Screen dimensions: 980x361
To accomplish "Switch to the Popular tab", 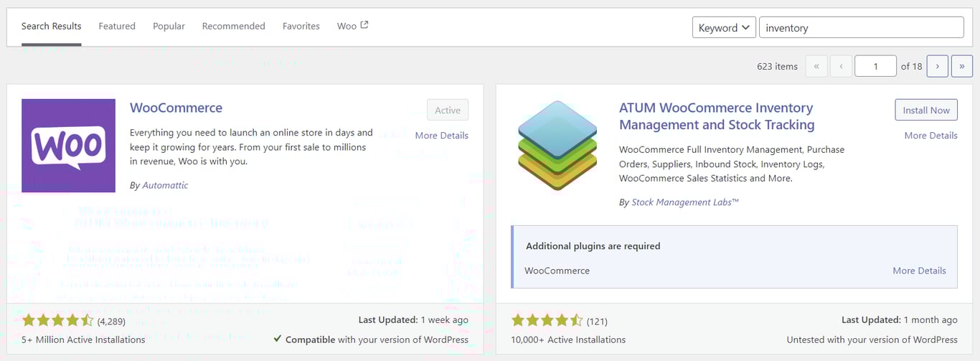I will pyautogui.click(x=169, y=27).
